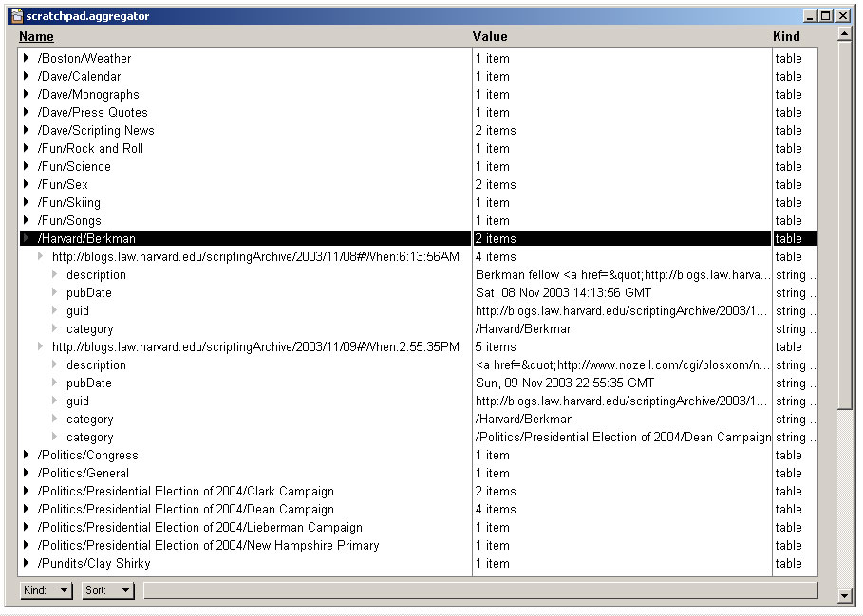Viewport: 863px width, 616px height.
Task: Expand the /Pundits/Clay Shirky row
Action: [x=27, y=564]
